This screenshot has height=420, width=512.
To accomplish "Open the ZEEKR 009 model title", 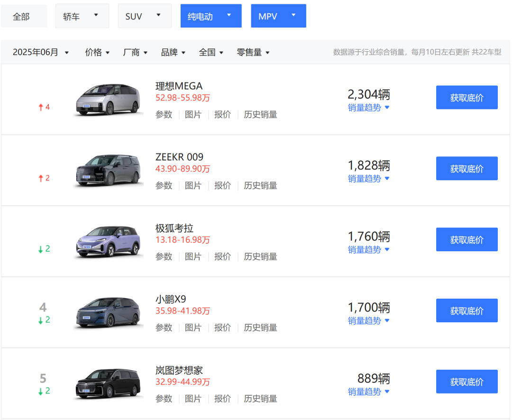I will [x=179, y=157].
